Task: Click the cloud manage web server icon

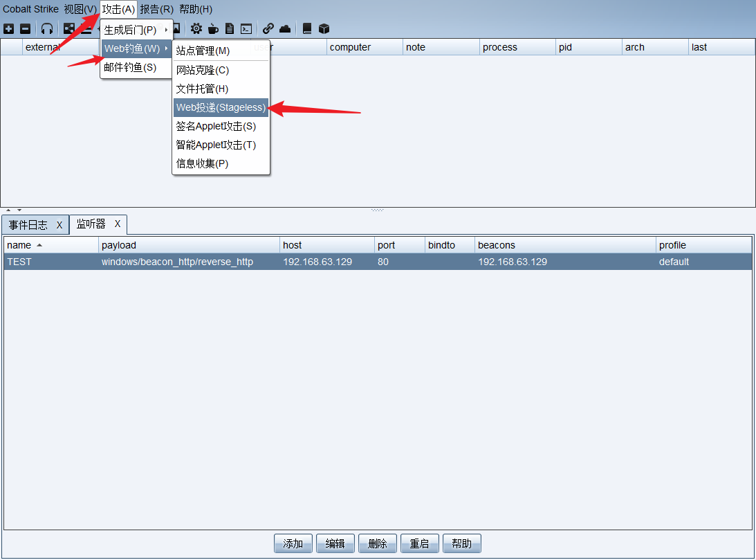Action: click(285, 29)
